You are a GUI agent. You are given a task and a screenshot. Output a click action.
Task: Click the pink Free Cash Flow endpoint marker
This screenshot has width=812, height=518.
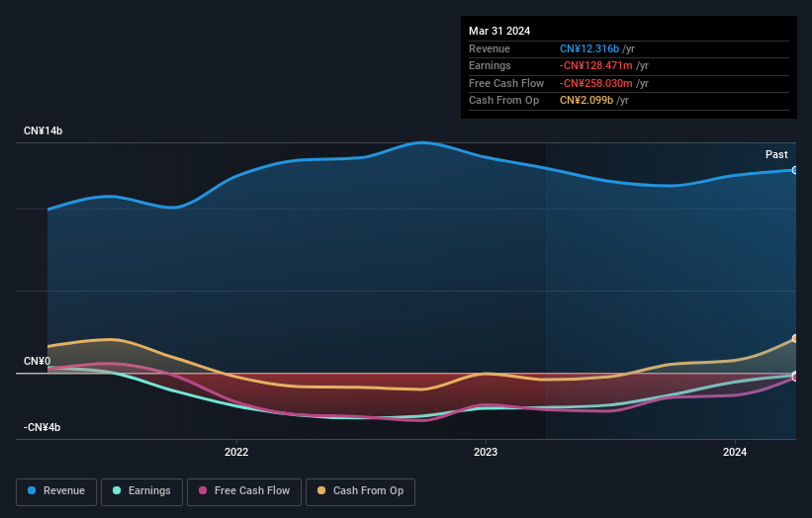point(795,378)
